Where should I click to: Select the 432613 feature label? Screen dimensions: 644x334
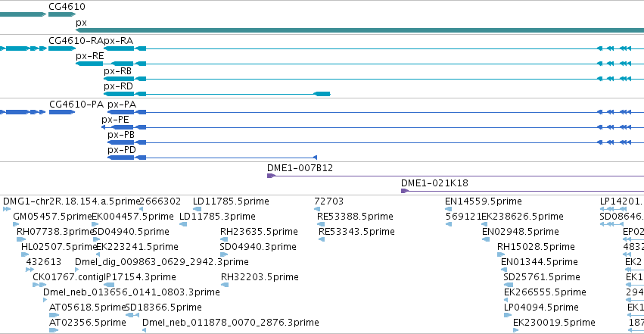[x=44, y=262]
